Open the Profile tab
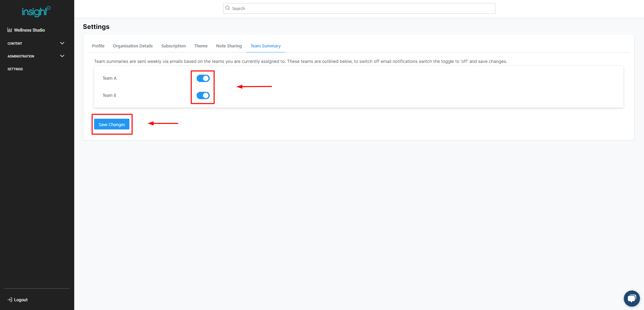The width and height of the screenshot is (644, 310). coord(98,46)
